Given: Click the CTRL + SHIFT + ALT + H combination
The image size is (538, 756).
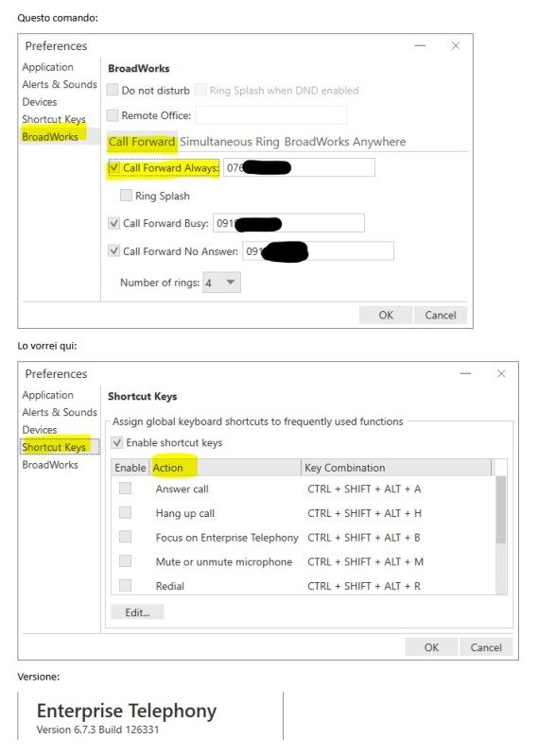Looking at the screenshot, I should (364, 513).
